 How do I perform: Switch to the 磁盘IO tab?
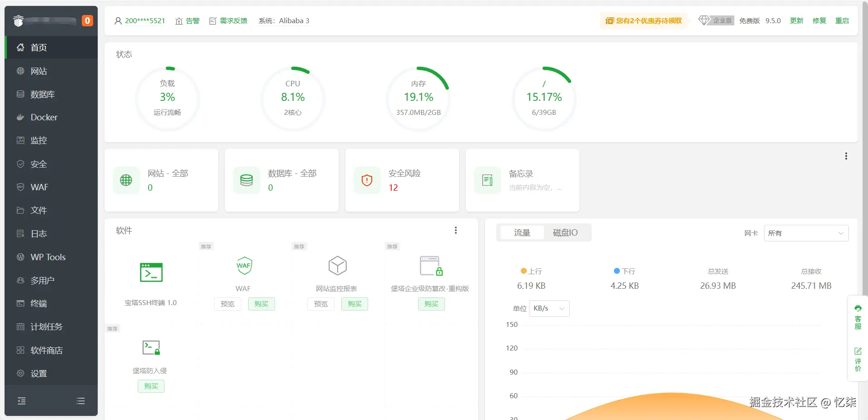tap(565, 232)
